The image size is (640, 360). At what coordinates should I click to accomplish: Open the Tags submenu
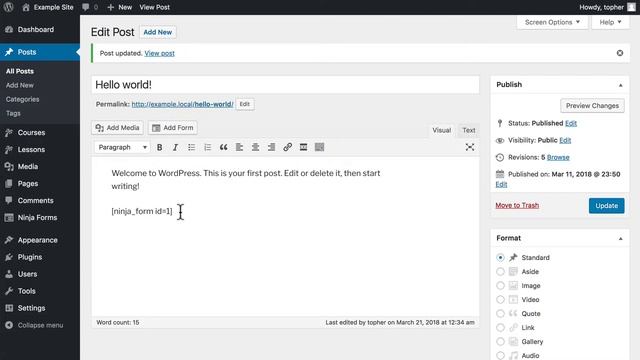(x=13, y=113)
